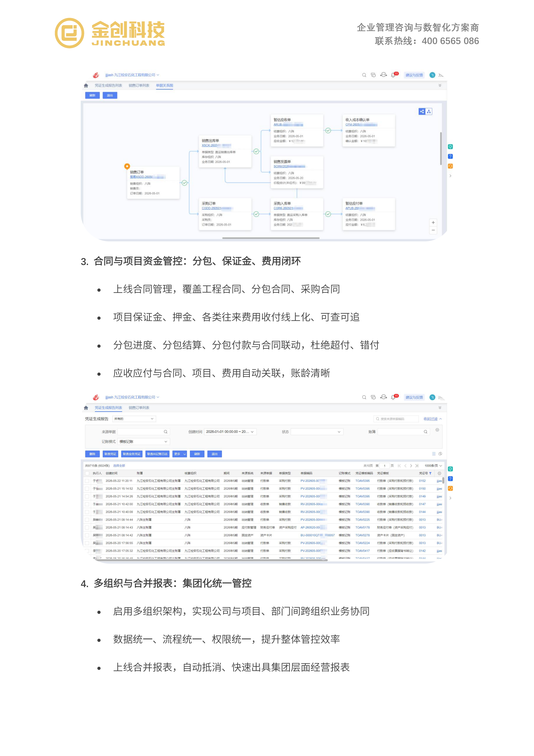Open filter settings gear beside 账簿 field

coord(437,430)
